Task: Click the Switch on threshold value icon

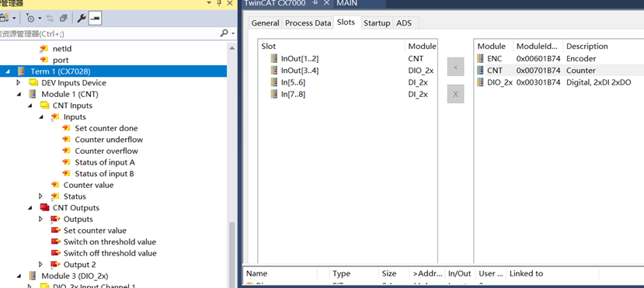Action: (x=55, y=242)
